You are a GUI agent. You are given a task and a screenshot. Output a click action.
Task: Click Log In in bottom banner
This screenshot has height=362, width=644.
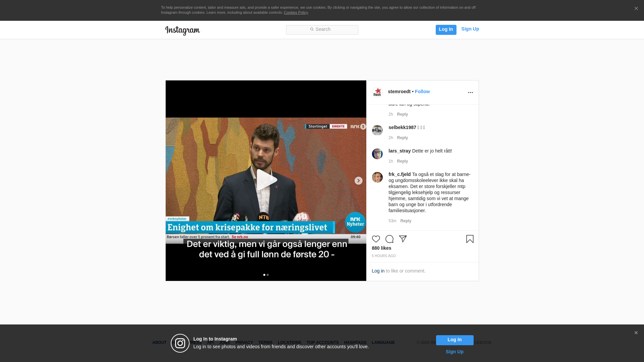[x=454, y=340]
